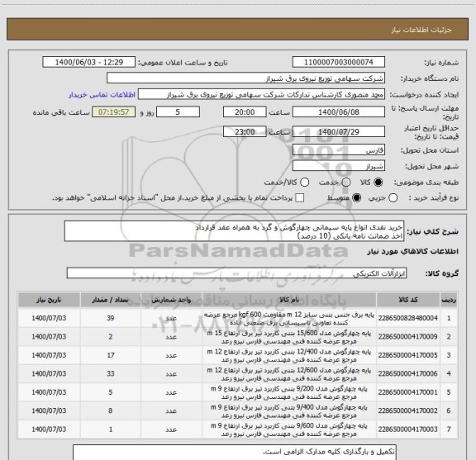This screenshot has width=476, height=460.
Task: Click the quantity 8 in row 6
Action: pyautogui.click(x=111, y=410)
